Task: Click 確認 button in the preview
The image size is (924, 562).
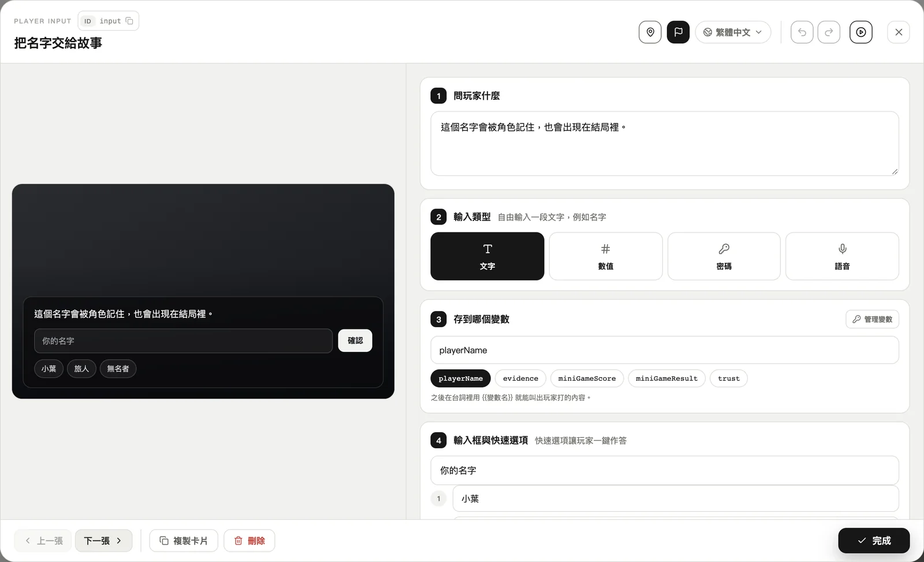Action: point(355,340)
